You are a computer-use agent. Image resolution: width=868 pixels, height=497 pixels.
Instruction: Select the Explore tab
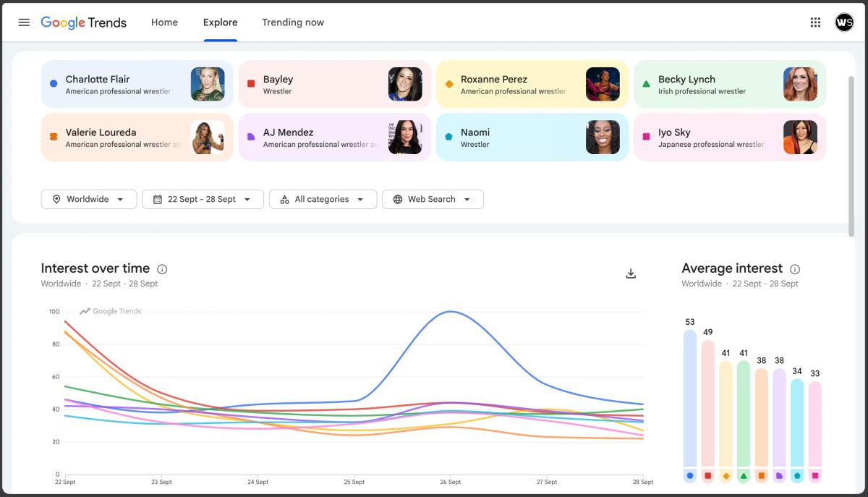[220, 22]
